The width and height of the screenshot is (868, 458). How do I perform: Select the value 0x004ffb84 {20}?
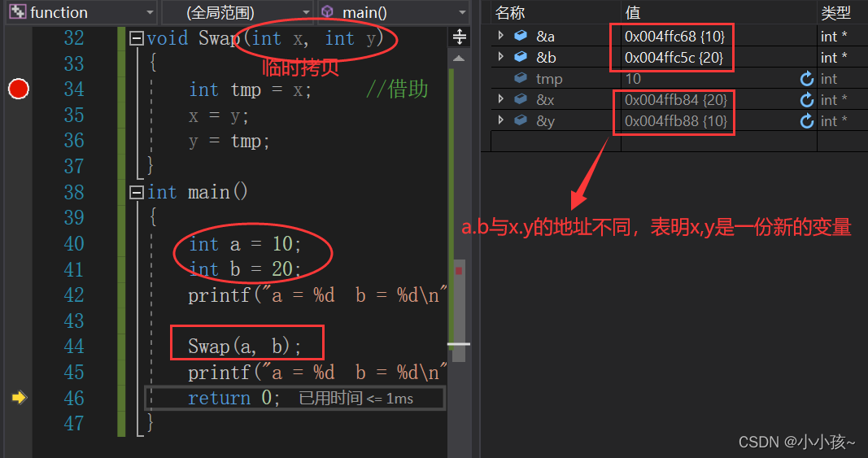(675, 100)
